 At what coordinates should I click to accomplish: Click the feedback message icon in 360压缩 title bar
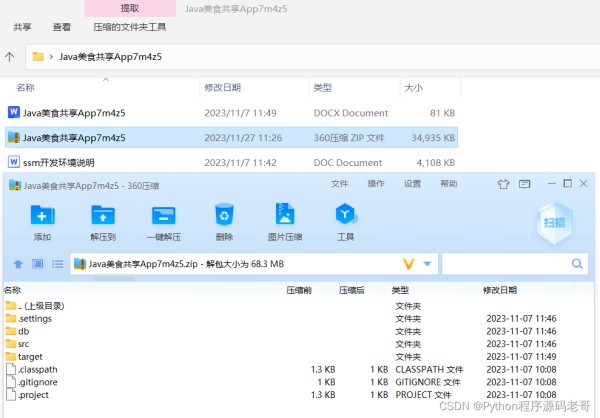click(524, 185)
